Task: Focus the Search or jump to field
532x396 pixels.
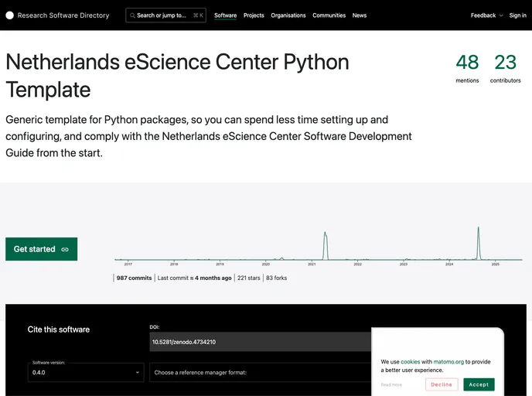Action: [165, 15]
